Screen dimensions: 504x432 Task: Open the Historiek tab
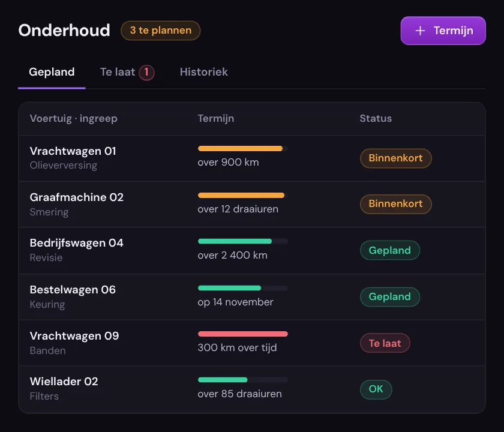204,72
